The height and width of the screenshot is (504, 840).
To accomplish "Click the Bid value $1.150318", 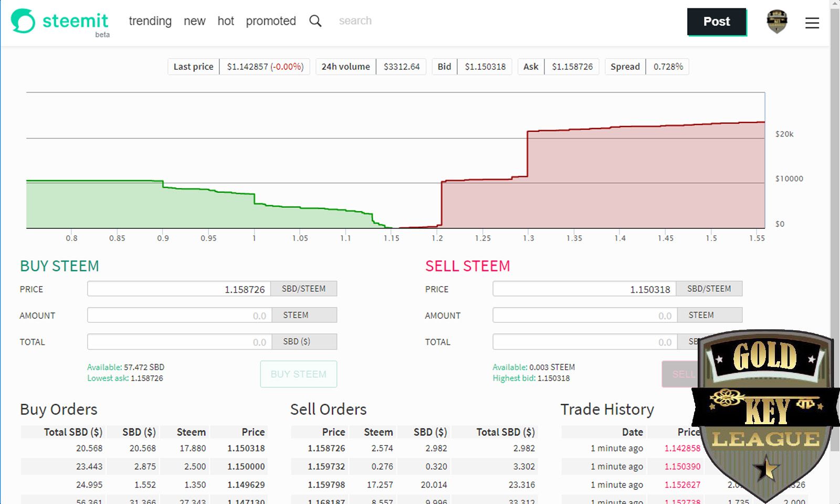I will coord(485,67).
